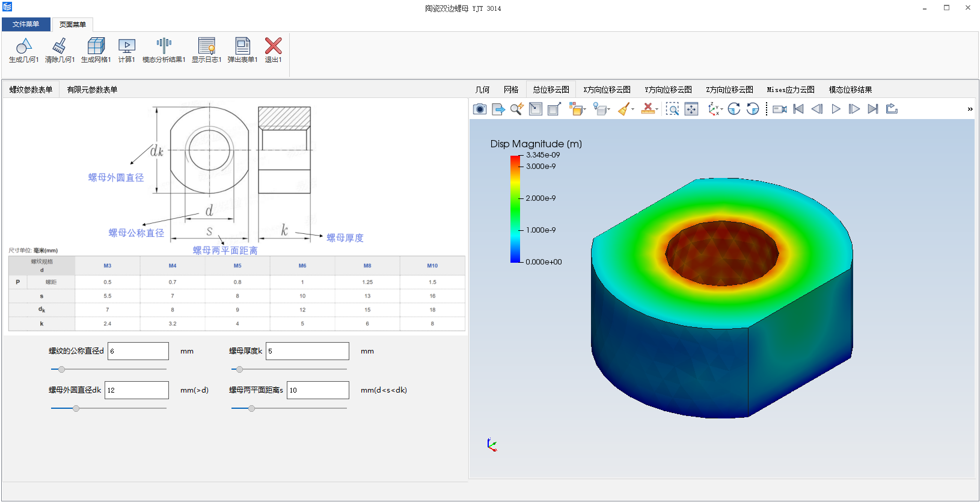Click the 螺母外圆直径dk input field
This screenshot has height=502, width=980.
tap(137, 390)
